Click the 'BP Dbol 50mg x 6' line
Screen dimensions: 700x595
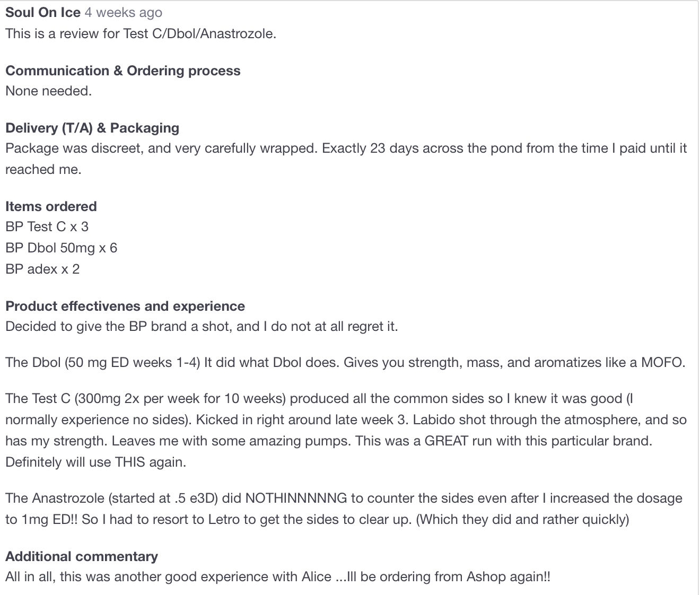click(61, 248)
